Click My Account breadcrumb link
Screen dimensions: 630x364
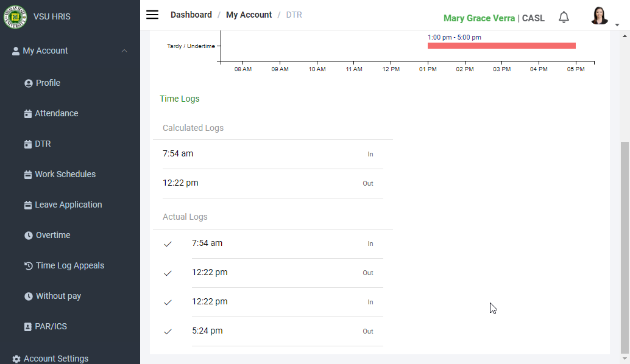point(249,15)
